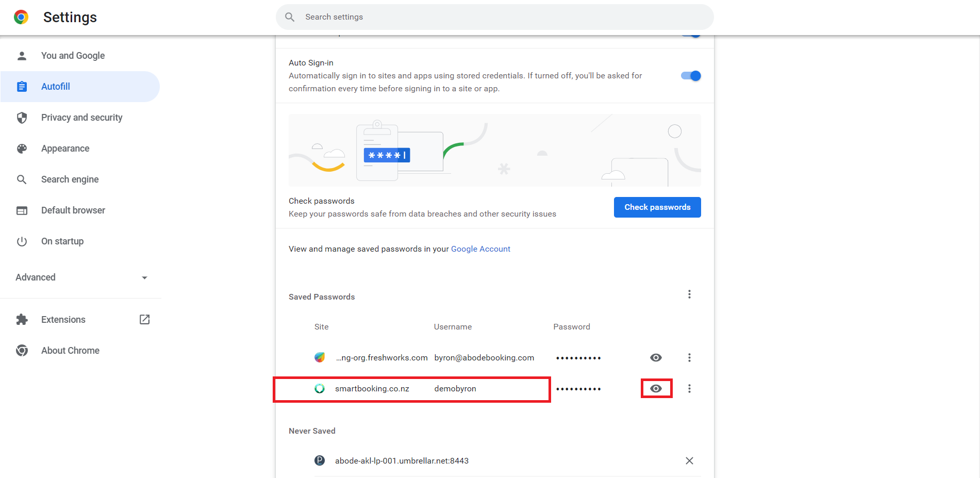The width and height of the screenshot is (980, 478).
Task: Click the Chrome logo icon
Action: [x=21, y=17]
